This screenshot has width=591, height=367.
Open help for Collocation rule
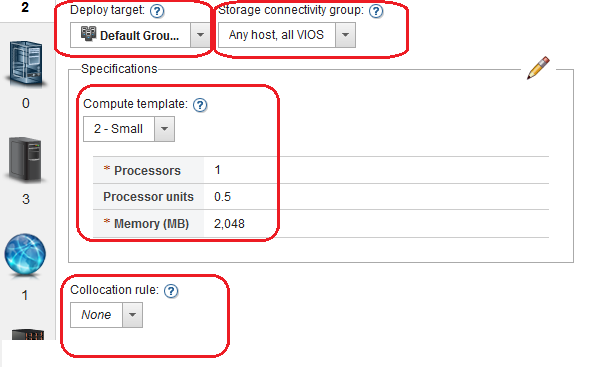(171, 291)
